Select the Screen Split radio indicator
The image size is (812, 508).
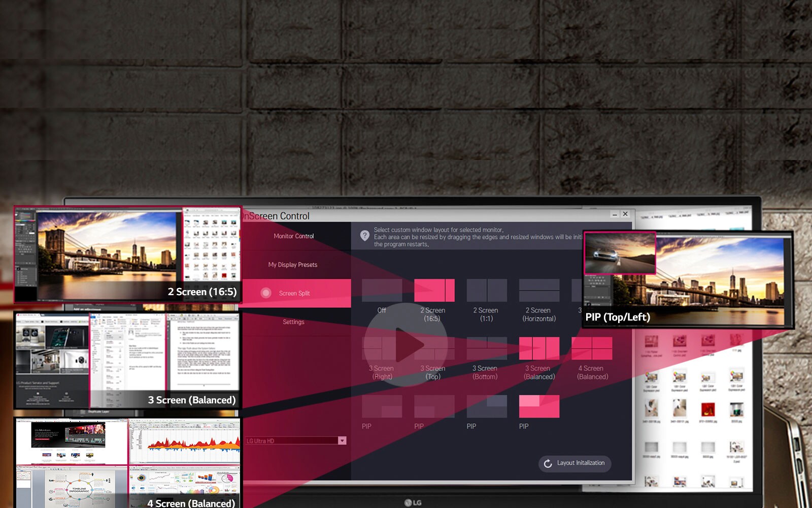pyautogui.click(x=266, y=293)
